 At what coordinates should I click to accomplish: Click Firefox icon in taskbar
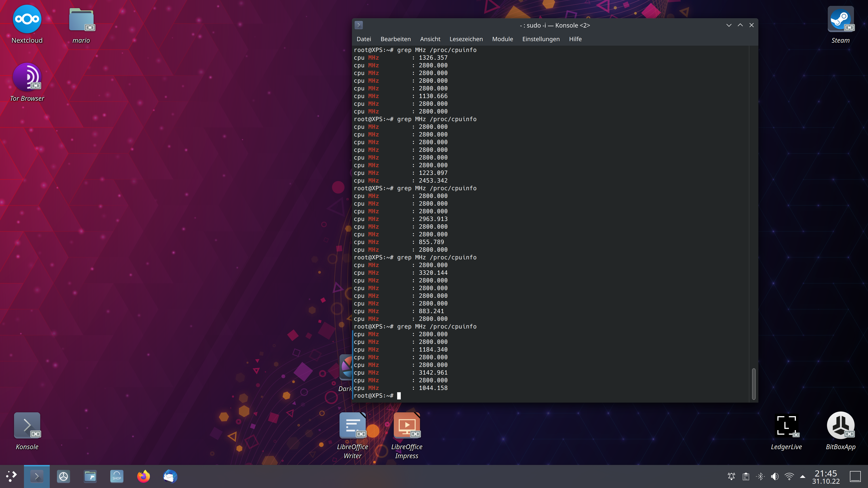(144, 476)
